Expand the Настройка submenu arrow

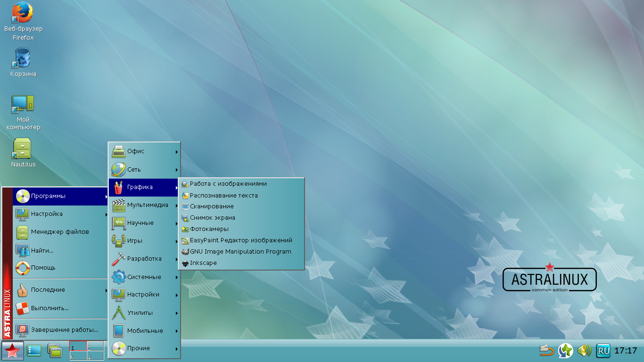pos(107,214)
